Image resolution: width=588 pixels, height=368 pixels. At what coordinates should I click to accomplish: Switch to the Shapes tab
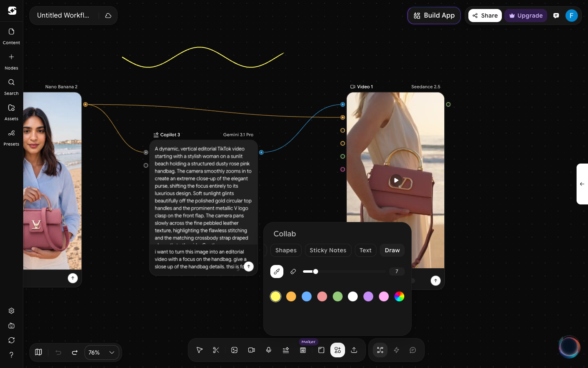click(286, 250)
